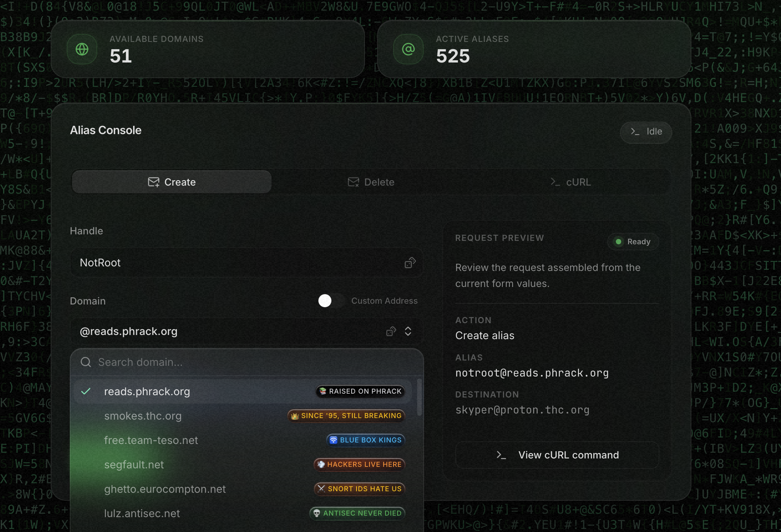Click the terminal icon in Idle badge
The image size is (781, 532).
tap(635, 131)
